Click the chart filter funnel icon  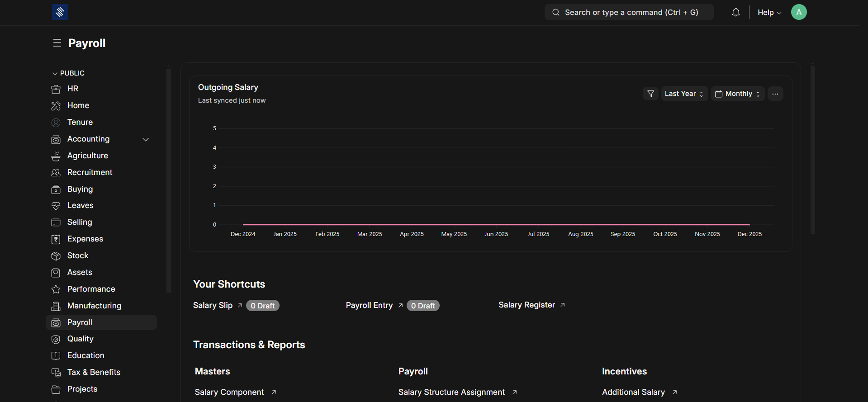(x=650, y=94)
